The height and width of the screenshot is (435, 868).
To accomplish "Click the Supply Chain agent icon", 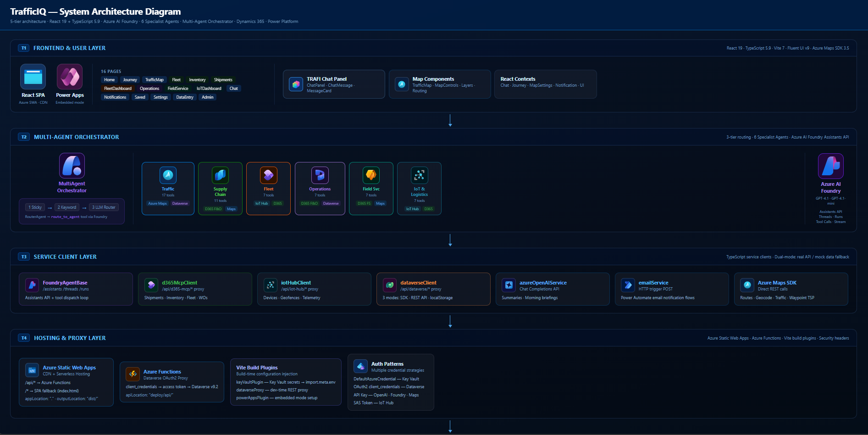I will 220,175.
